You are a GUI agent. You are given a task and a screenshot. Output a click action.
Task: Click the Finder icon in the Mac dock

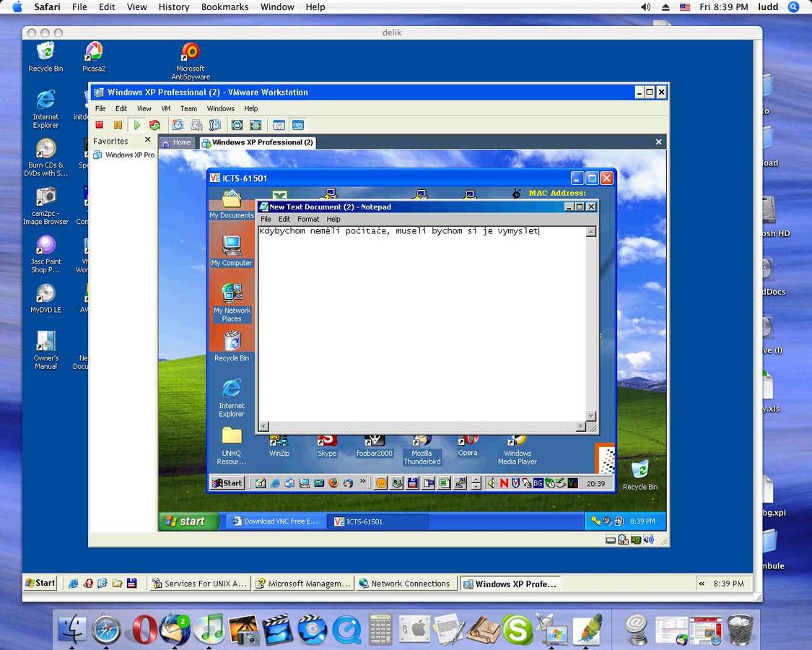pos(72,629)
